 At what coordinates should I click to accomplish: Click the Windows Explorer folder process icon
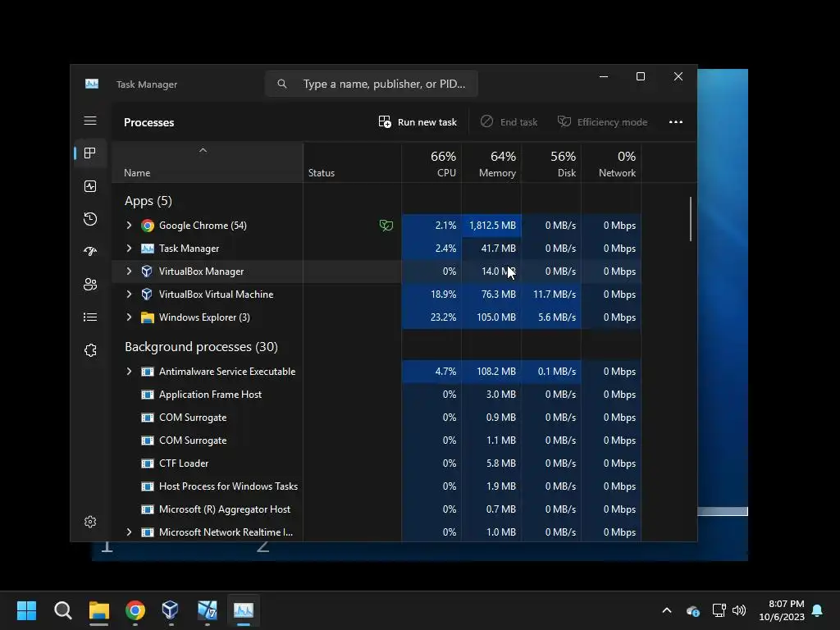[x=148, y=317]
